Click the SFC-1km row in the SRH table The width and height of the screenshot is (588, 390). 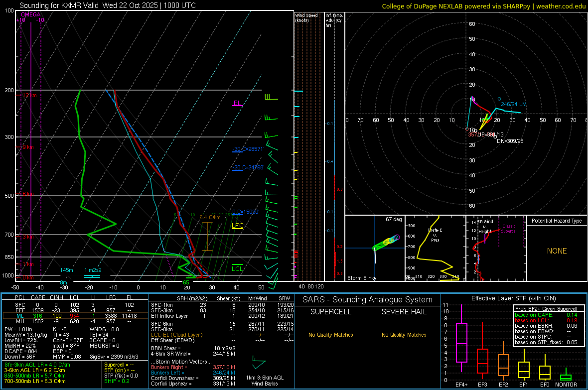(x=222, y=305)
